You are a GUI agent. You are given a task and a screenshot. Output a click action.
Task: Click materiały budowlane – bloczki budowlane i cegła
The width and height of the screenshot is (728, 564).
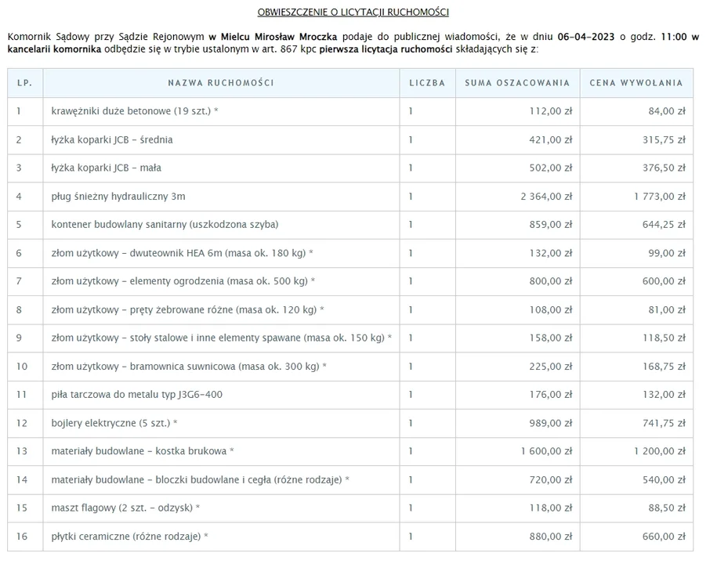point(200,479)
